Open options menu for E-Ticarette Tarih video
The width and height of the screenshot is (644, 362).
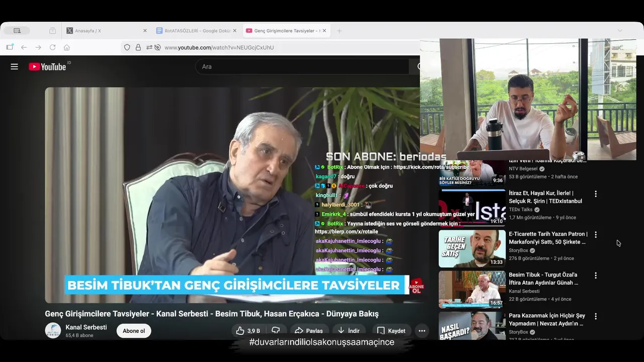596,234
